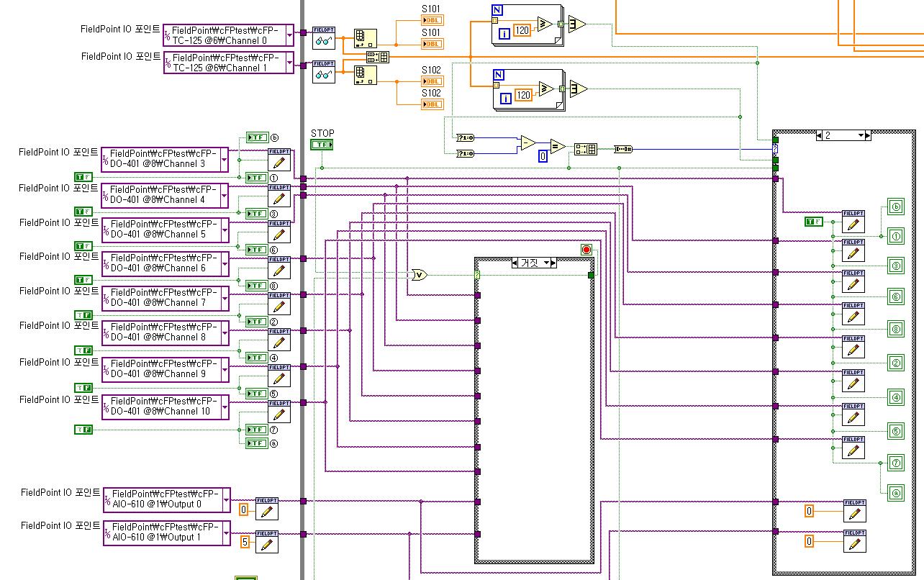The height and width of the screenshot is (580, 924).
Task: Click TF local variable labeled ④ on left
Action: pos(256,358)
